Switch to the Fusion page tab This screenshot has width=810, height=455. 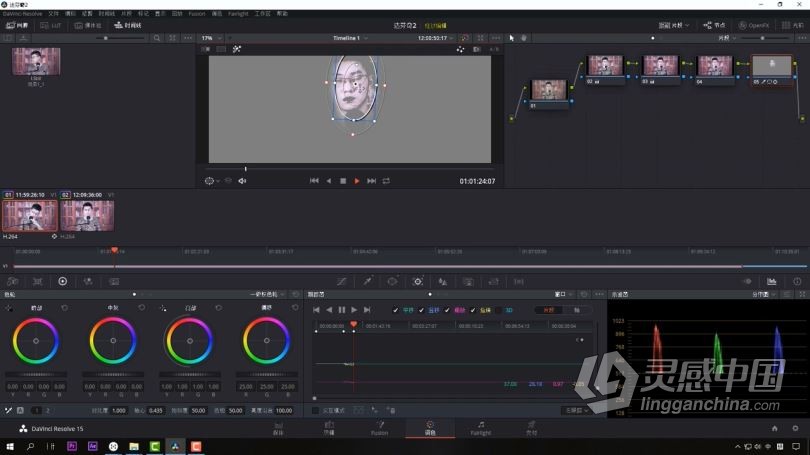(380, 428)
